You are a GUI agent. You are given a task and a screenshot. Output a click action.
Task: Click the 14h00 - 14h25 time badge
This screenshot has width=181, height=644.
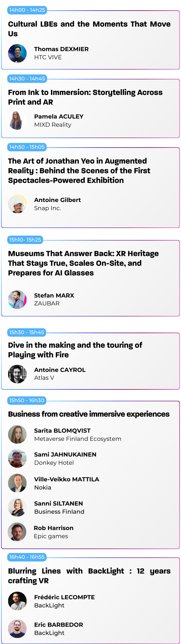click(x=27, y=10)
